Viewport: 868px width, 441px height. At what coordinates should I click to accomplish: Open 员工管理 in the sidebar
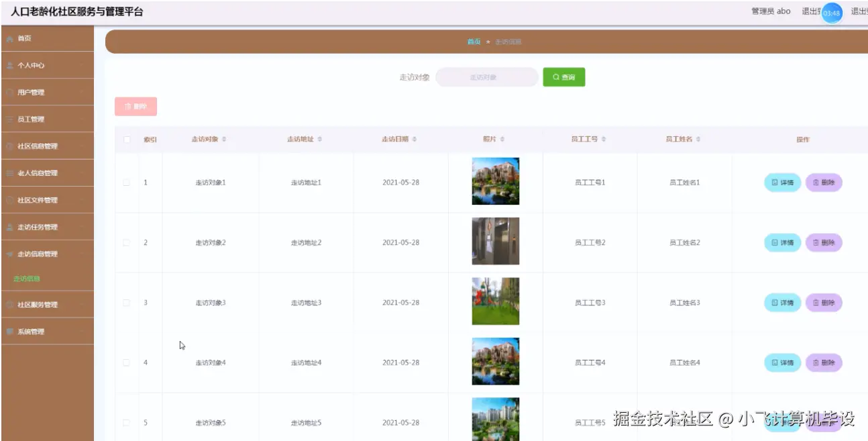[47, 119]
